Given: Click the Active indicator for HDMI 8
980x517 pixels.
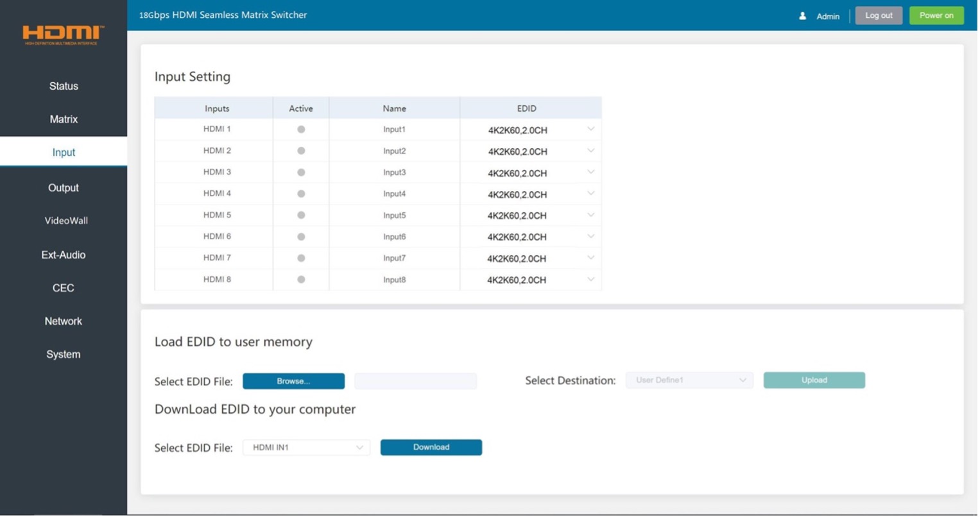Looking at the screenshot, I should (300, 279).
